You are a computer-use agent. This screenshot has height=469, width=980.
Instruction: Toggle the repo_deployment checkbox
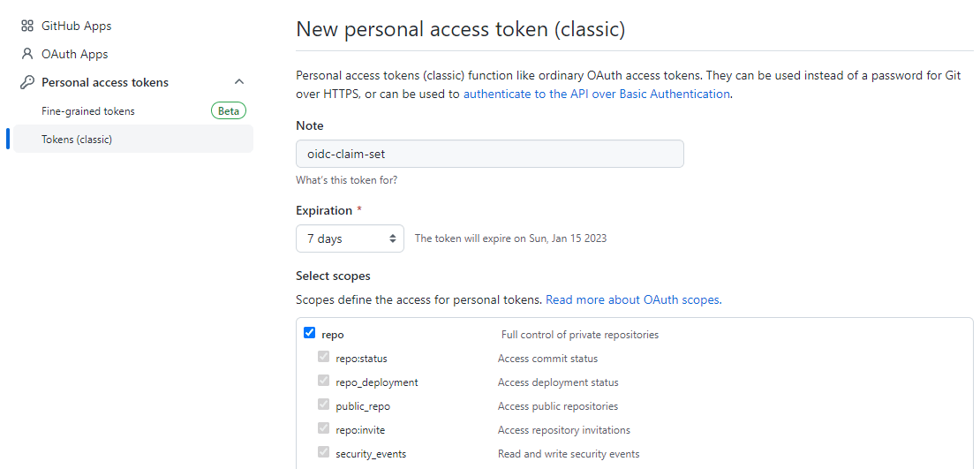point(323,382)
